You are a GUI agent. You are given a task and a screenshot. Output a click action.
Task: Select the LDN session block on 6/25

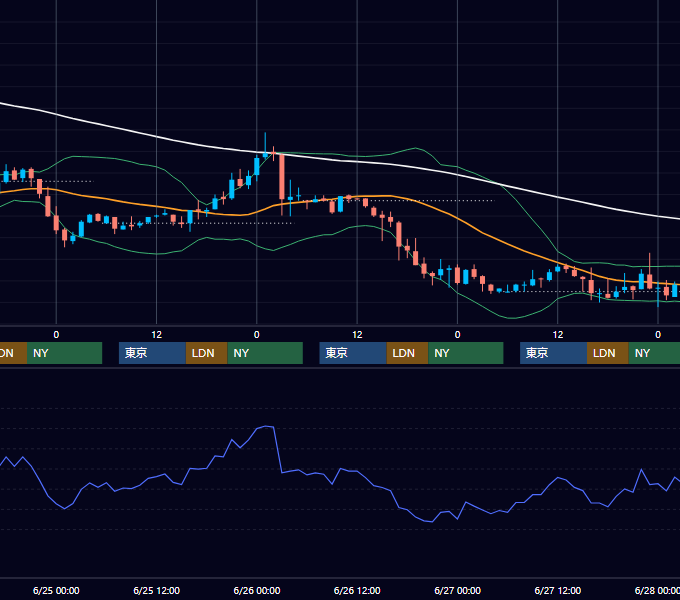(206, 353)
